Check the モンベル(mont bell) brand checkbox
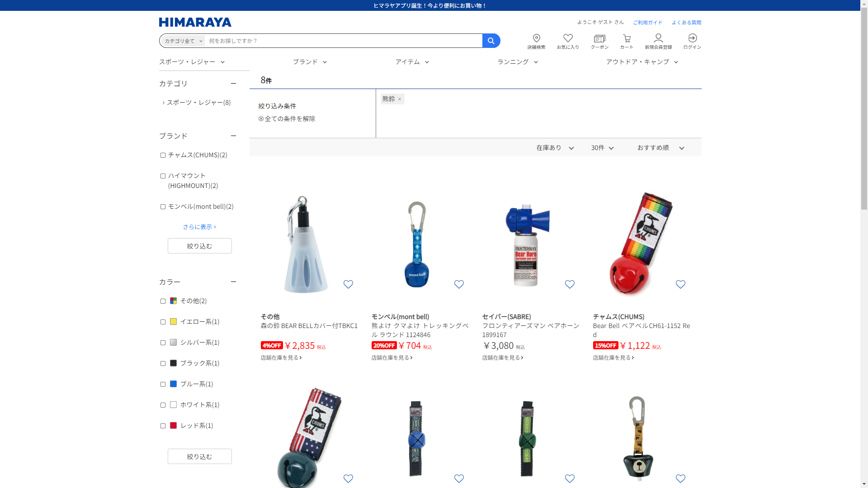 (163, 206)
